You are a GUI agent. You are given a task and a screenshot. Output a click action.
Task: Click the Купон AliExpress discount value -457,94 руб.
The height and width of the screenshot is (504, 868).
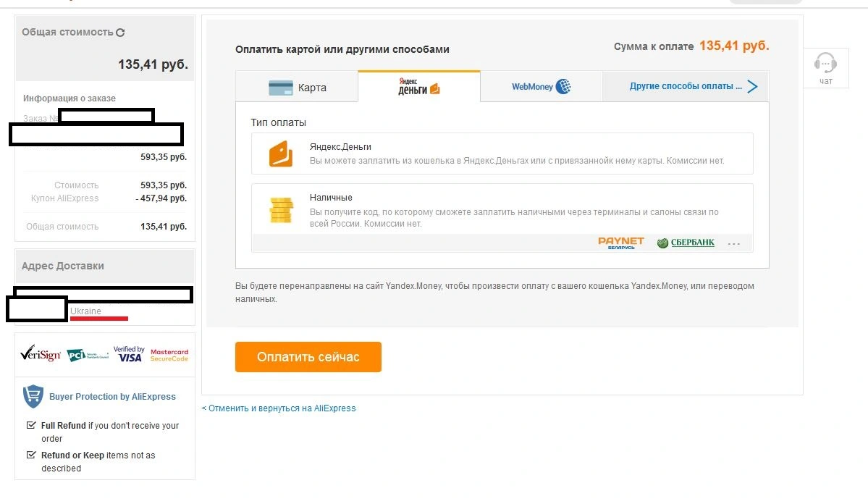(x=161, y=198)
